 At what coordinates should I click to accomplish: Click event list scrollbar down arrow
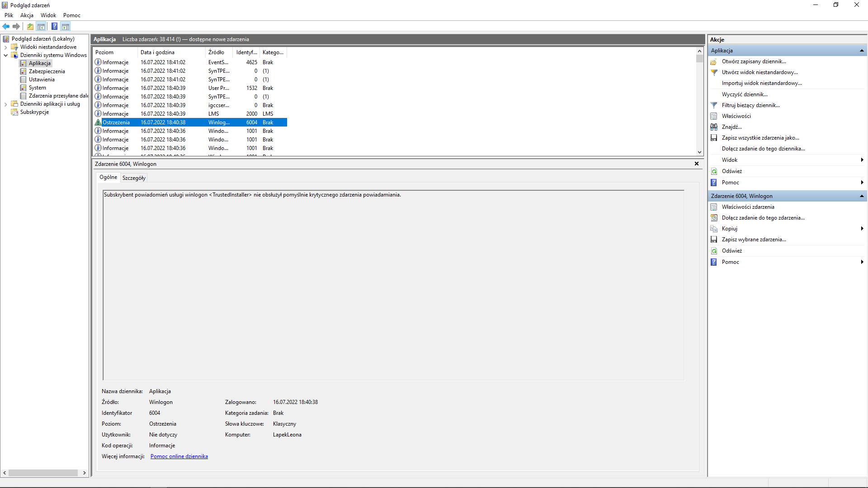pos(700,152)
